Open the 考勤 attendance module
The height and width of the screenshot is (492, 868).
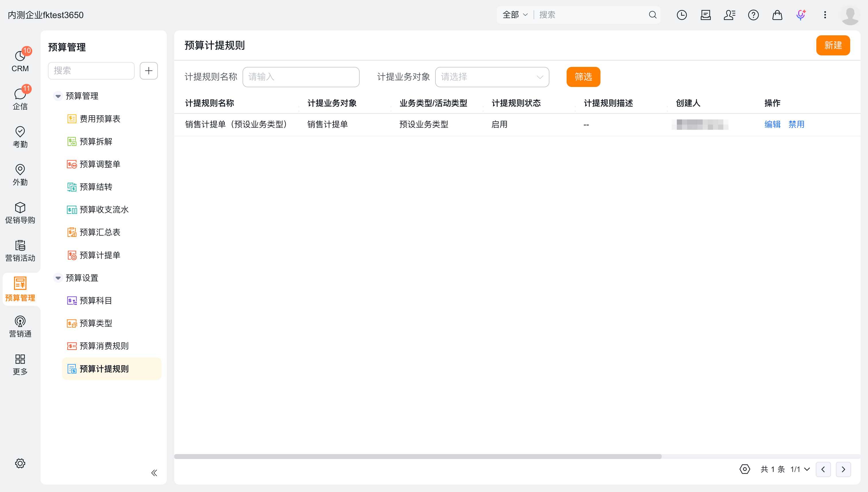click(20, 137)
